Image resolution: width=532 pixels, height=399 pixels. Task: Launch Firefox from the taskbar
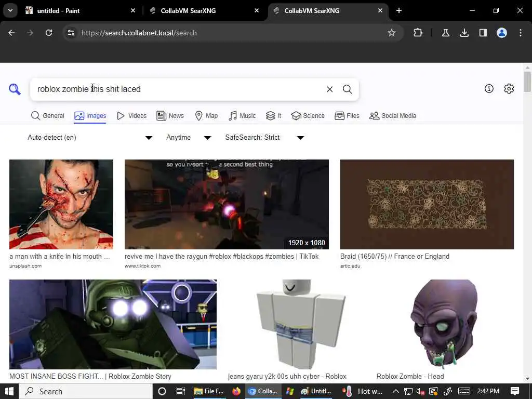(x=236, y=391)
